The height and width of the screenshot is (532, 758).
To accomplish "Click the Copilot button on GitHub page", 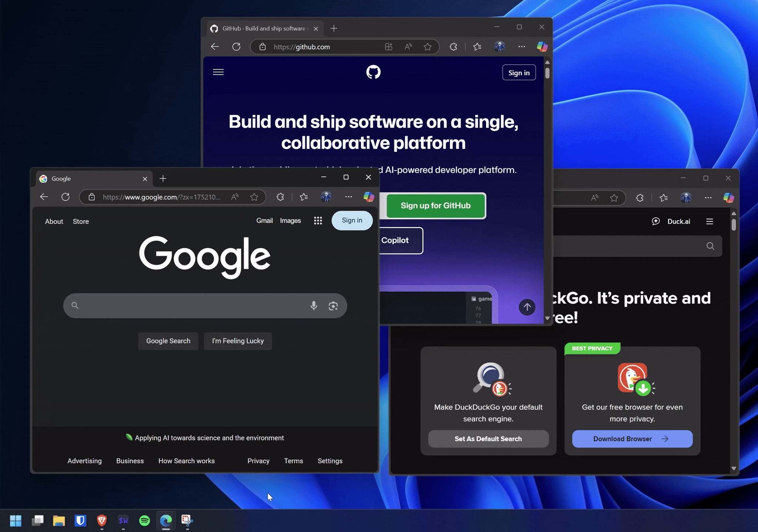I will (401, 240).
